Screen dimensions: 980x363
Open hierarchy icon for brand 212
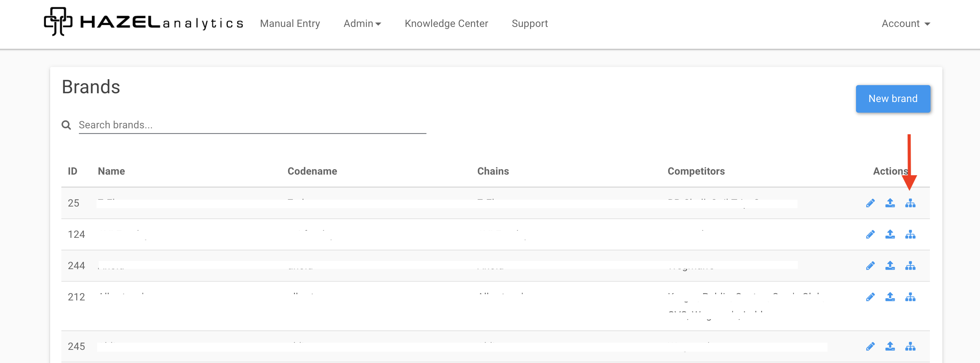coord(910,297)
